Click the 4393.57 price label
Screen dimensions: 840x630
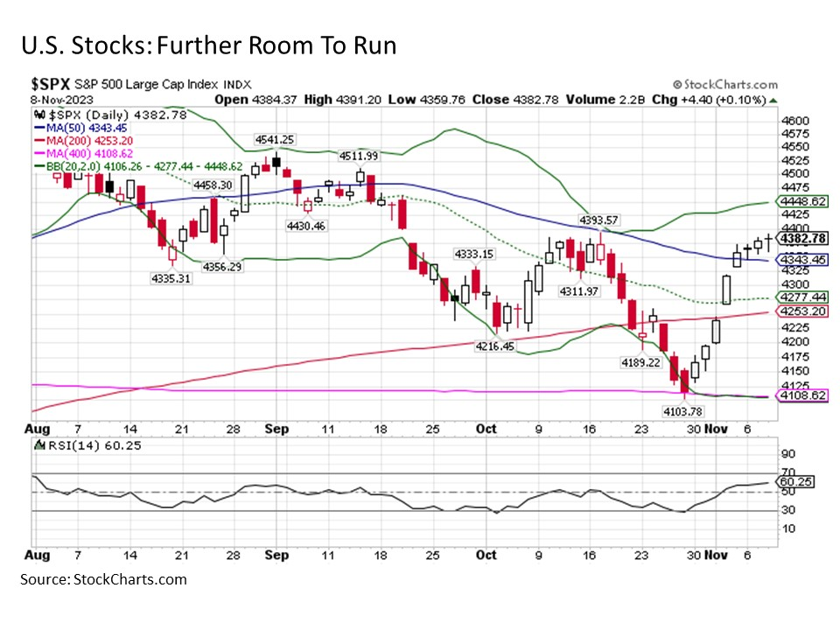597,219
